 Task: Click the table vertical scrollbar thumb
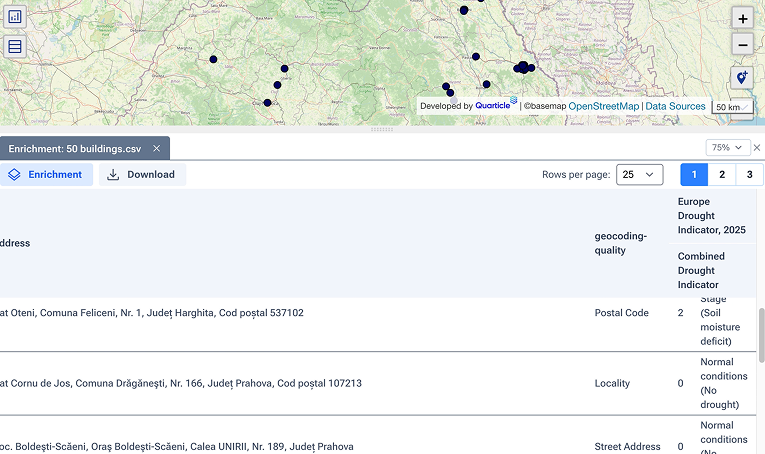[761, 335]
